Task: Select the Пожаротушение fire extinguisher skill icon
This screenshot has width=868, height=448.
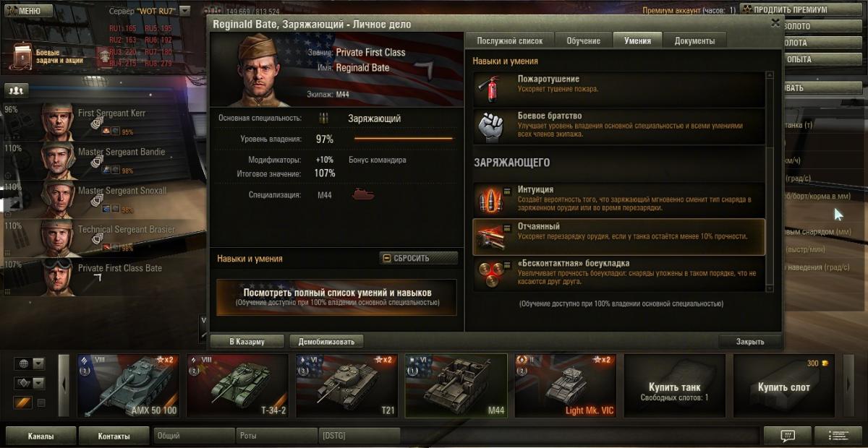Action: (488, 89)
